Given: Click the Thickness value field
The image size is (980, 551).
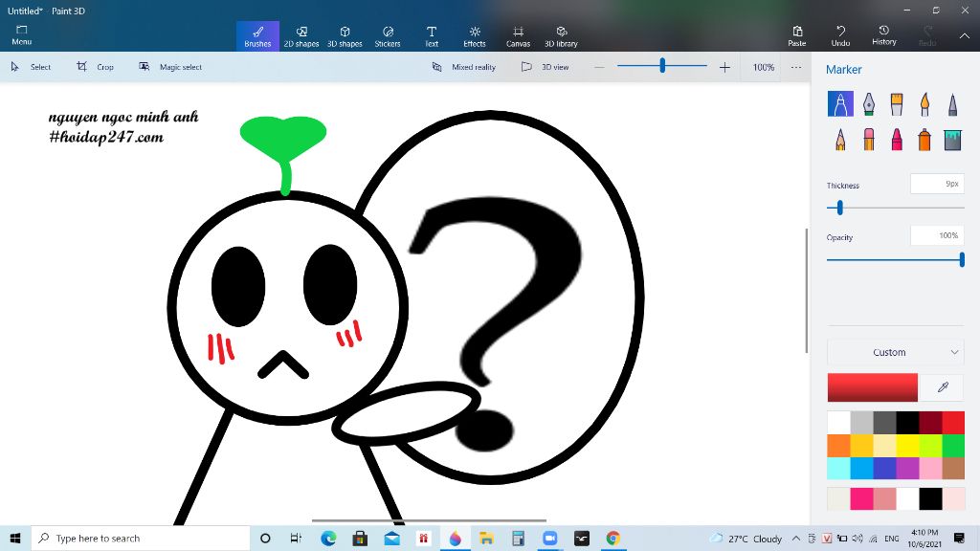Looking at the screenshot, I should coord(937,184).
